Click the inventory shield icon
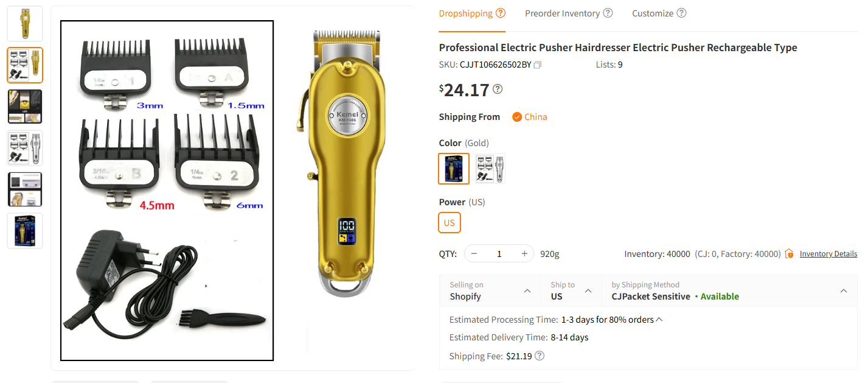 click(790, 253)
